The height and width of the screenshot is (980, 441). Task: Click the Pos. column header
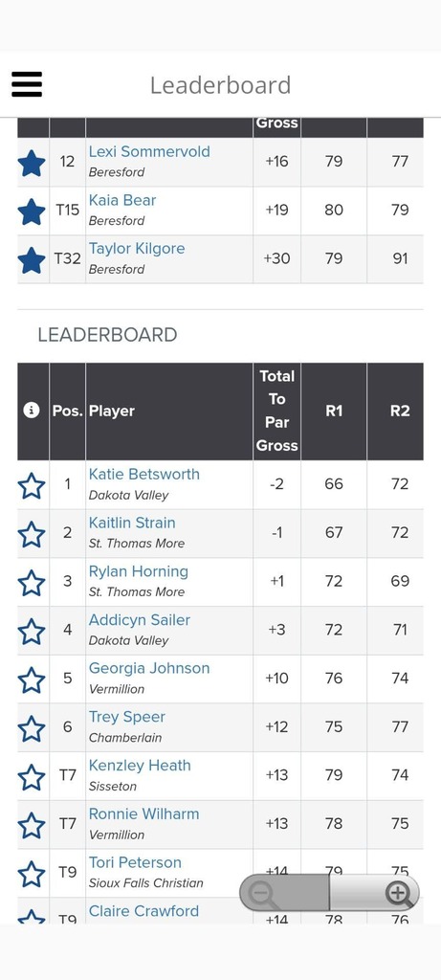(68, 411)
